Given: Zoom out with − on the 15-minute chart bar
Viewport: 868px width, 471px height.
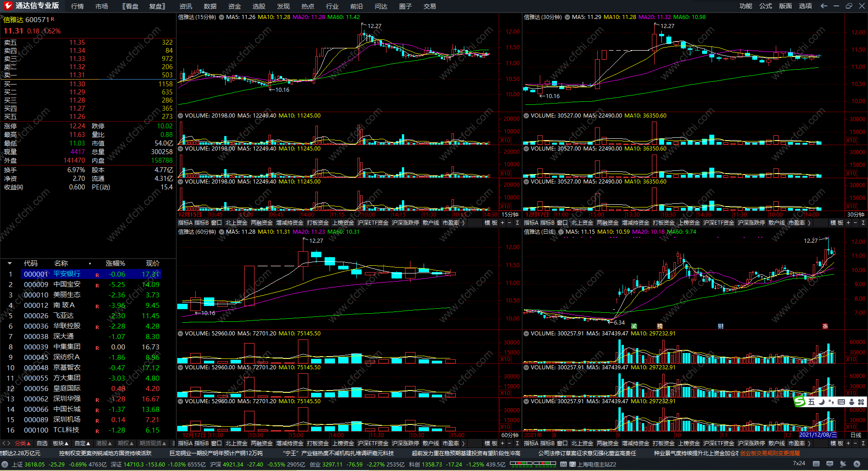Looking at the screenshot, I should click(x=509, y=223).
